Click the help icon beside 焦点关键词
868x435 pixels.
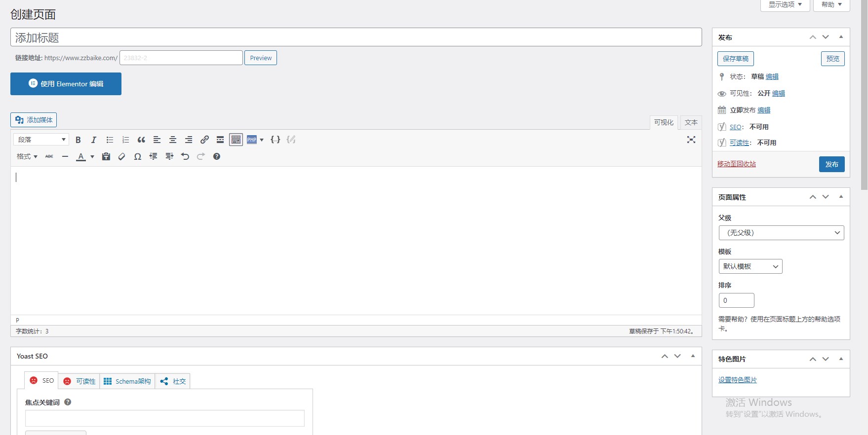pos(68,402)
